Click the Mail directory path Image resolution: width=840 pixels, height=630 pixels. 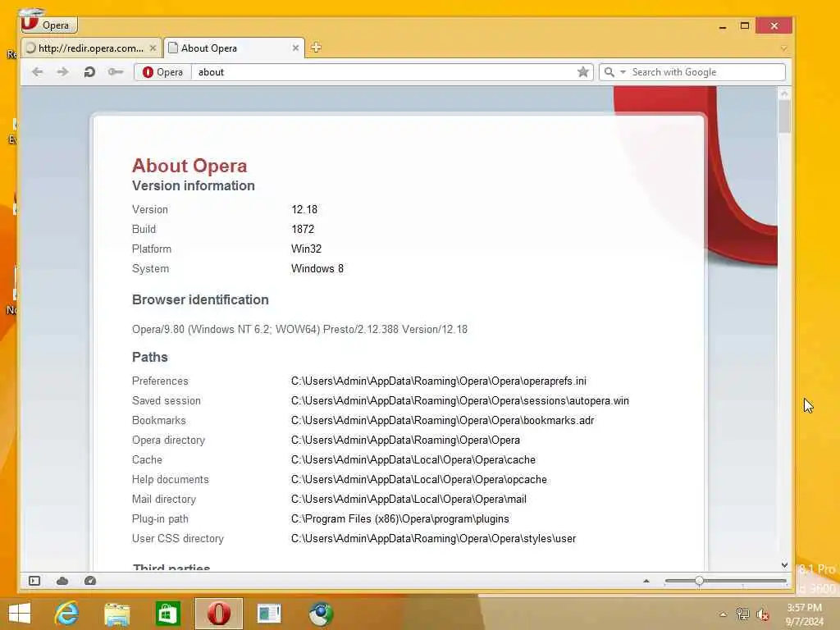pyautogui.click(x=409, y=500)
